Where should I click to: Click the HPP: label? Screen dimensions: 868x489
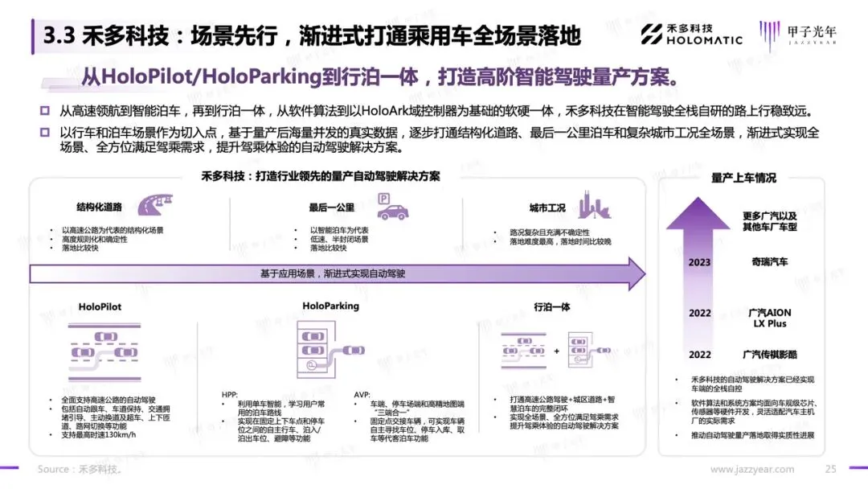(x=230, y=394)
